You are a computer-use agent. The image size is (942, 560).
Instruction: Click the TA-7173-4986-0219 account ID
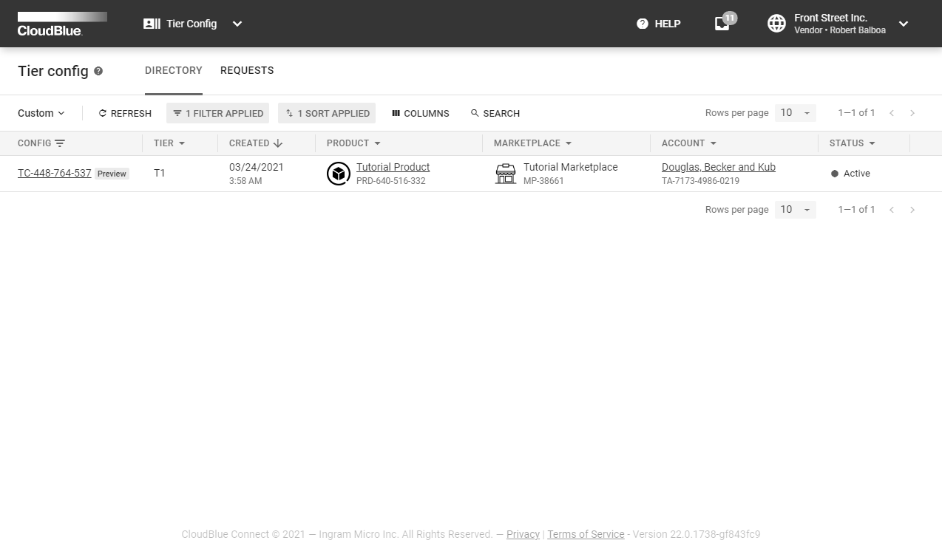point(700,181)
